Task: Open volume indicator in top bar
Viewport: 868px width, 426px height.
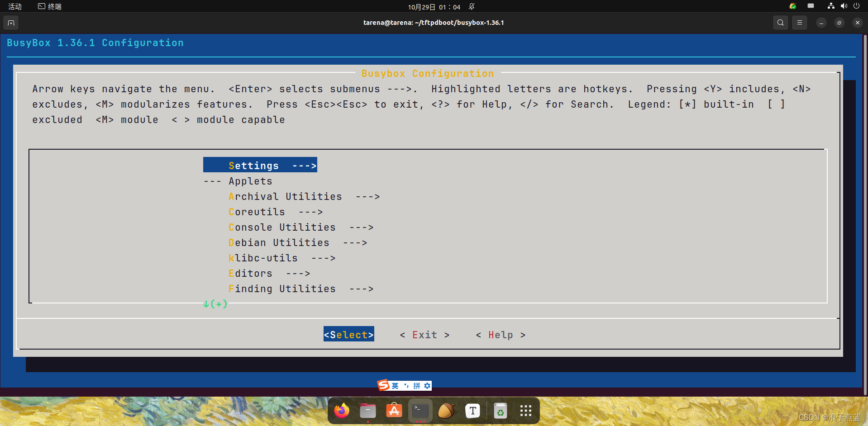Action: [844, 6]
